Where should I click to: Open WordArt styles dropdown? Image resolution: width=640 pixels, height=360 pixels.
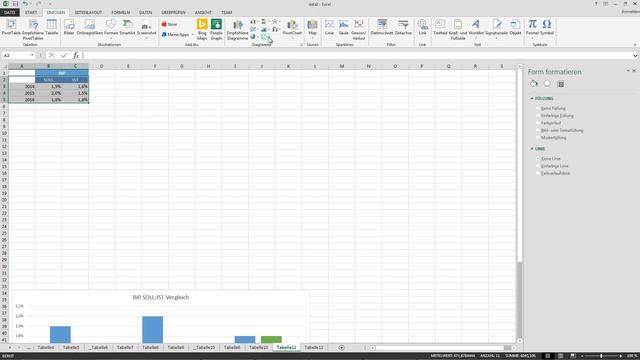pos(476,29)
